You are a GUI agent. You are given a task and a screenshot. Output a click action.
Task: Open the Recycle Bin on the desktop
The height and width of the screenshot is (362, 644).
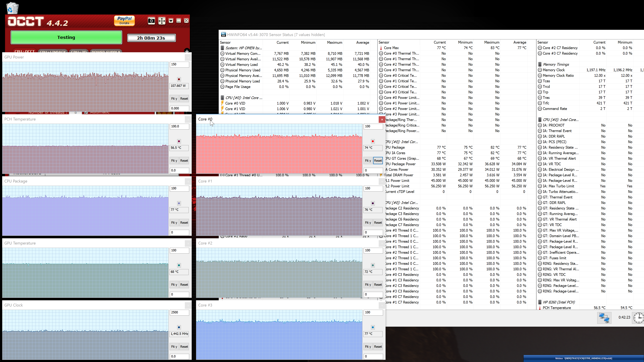pos(12,8)
